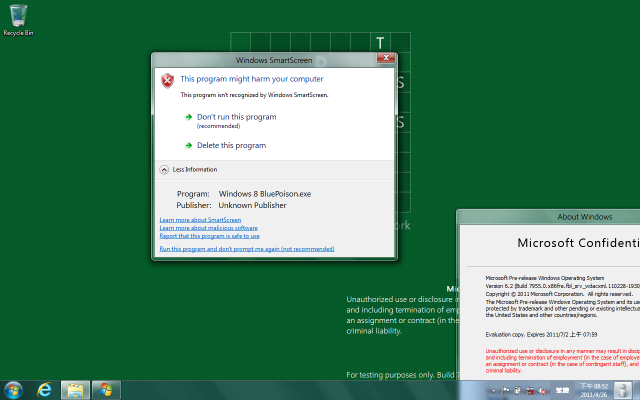Click This program might harm your computer heading
Screen dimensions: 640x400
(x=252, y=79)
